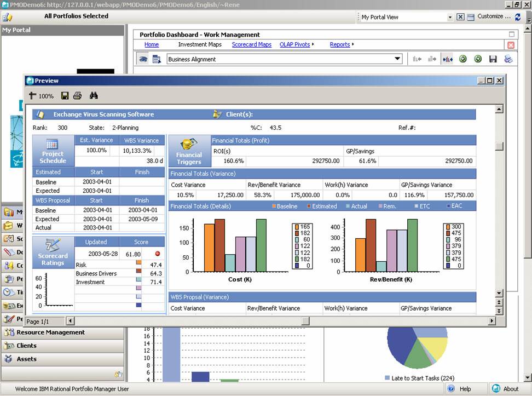Click the red score indicator dot

[x=158, y=254]
